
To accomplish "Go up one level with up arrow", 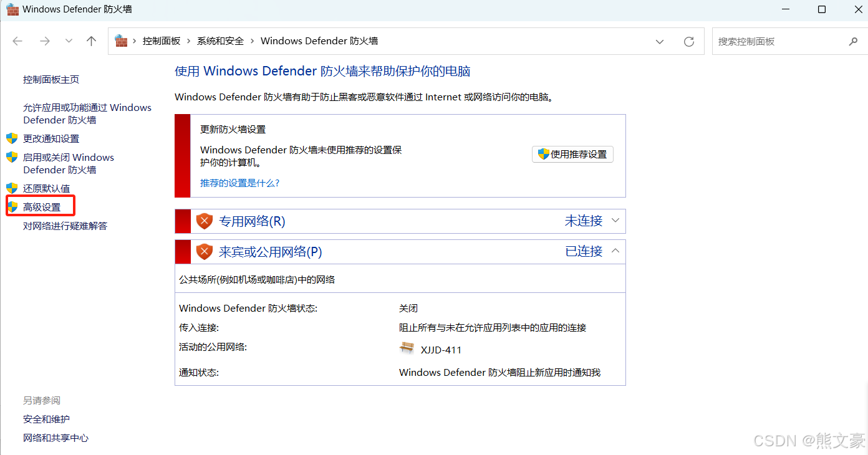I will [x=92, y=41].
